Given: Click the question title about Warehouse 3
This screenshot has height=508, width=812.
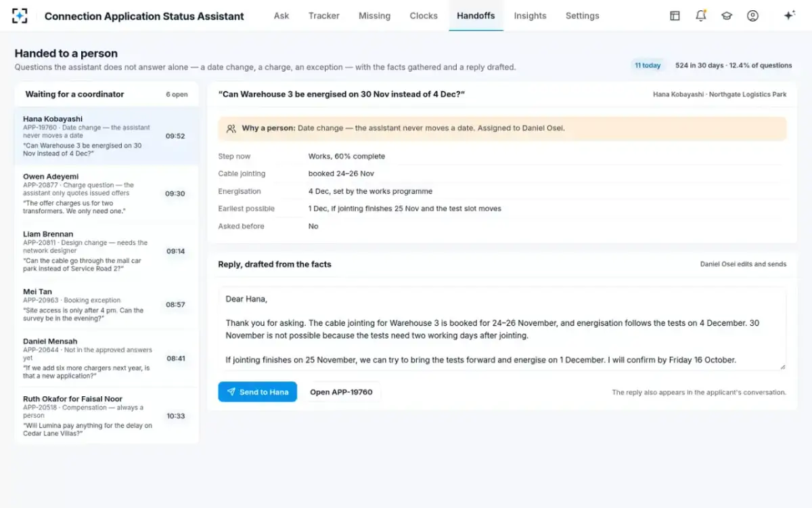Looking at the screenshot, I should (342, 94).
